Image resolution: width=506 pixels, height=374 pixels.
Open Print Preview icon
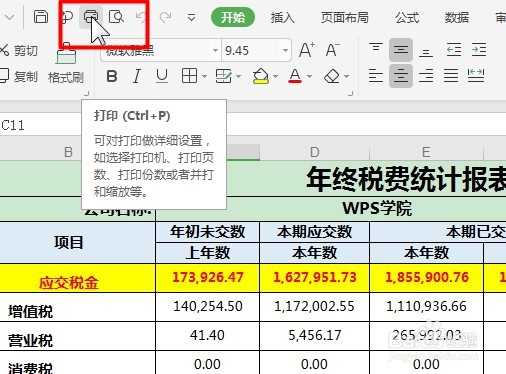tap(116, 16)
